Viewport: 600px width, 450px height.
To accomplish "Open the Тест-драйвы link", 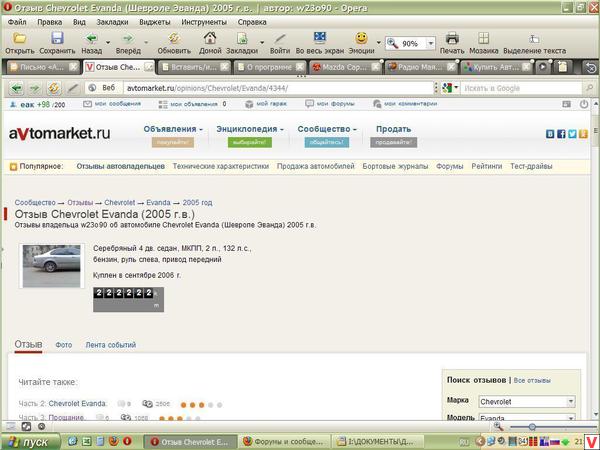I will click(x=531, y=166).
